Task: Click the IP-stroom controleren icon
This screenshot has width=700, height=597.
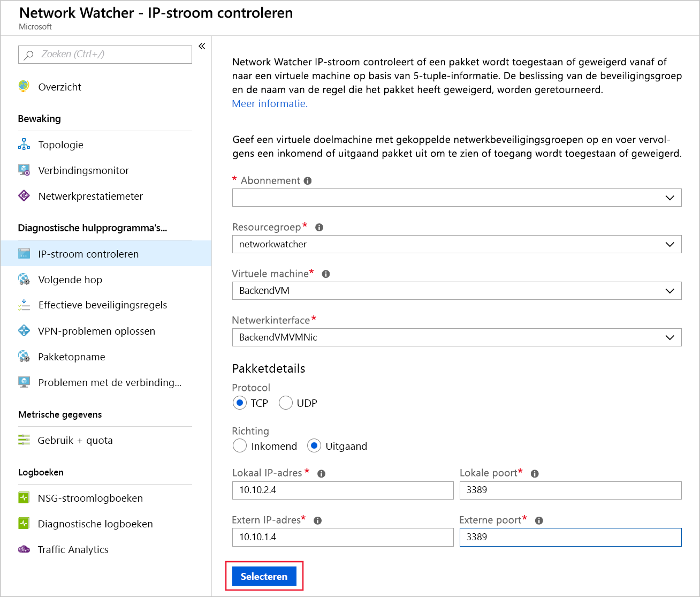Action: [x=24, y=253]
